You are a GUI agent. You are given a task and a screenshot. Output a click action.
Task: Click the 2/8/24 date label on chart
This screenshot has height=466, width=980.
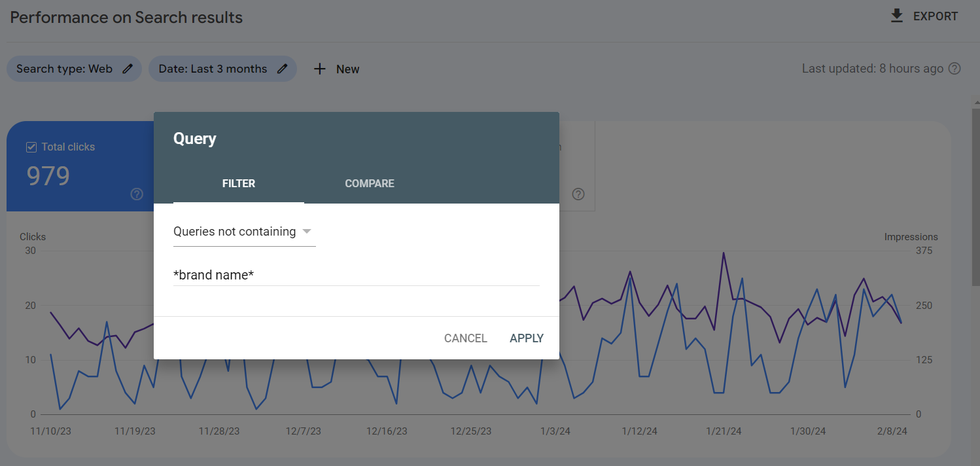click(x=892, y=431)
